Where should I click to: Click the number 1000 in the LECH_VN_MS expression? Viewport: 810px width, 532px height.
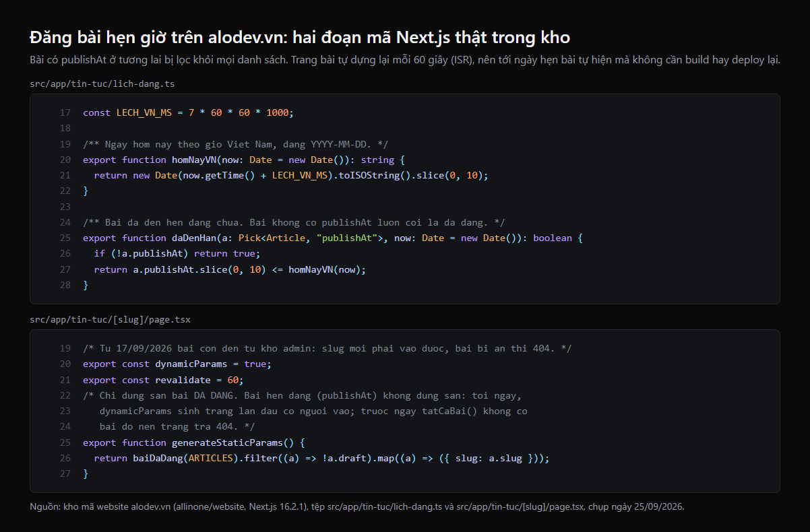278,112
